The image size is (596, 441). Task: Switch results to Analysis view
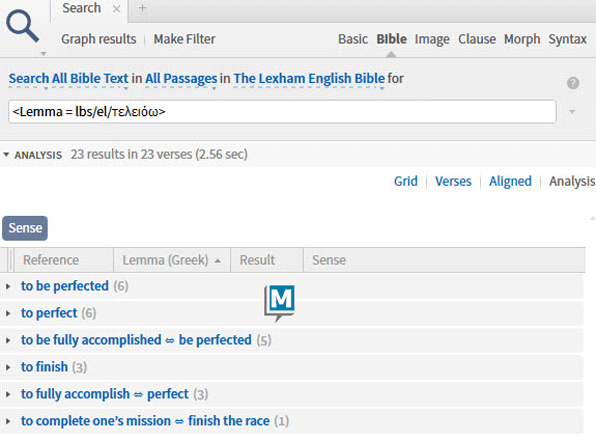[571, 181]
